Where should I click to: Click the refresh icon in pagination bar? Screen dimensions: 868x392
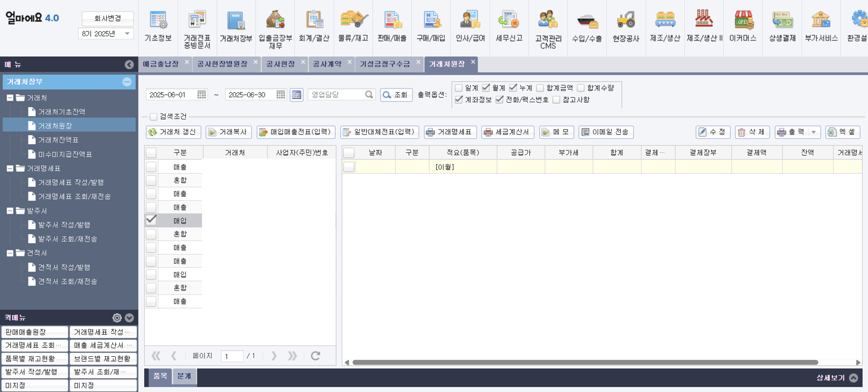[315, 356]
